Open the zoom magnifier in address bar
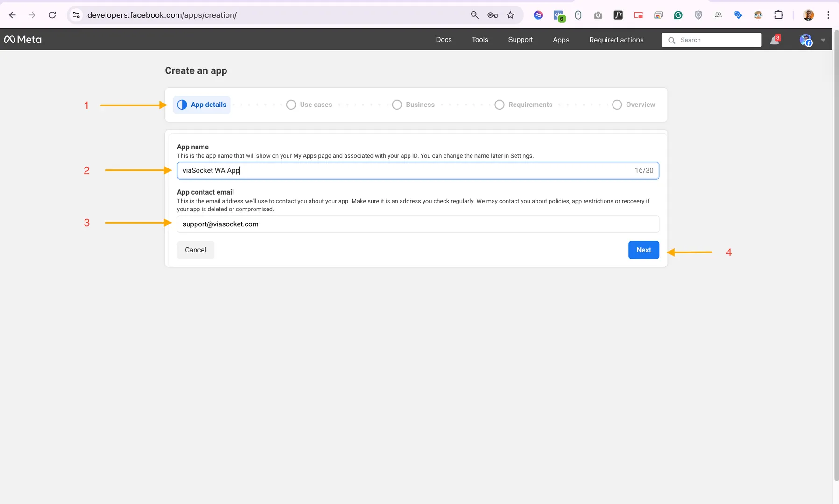The width and height of the screenshot is (839, 504). click(474, 15)
